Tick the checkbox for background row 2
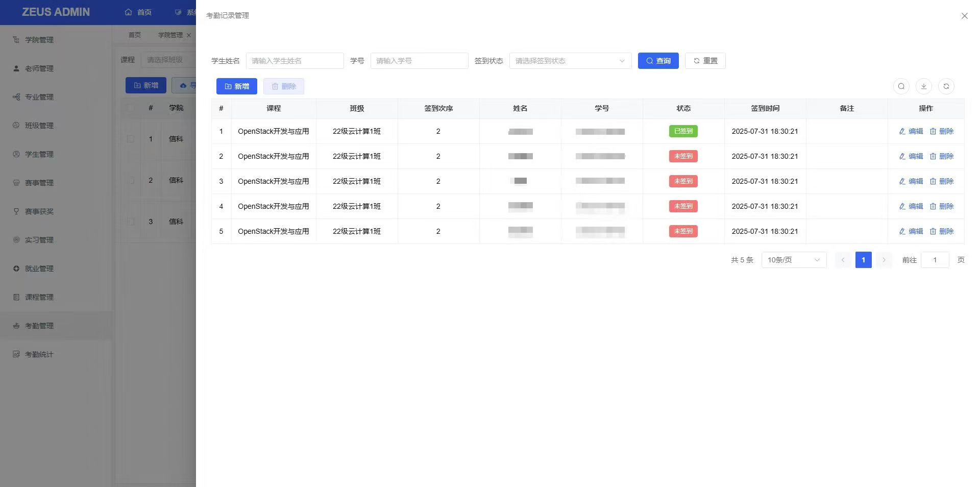Image resolution: width=980 pixels, height=487 pixels. click(x=131, y=180)
